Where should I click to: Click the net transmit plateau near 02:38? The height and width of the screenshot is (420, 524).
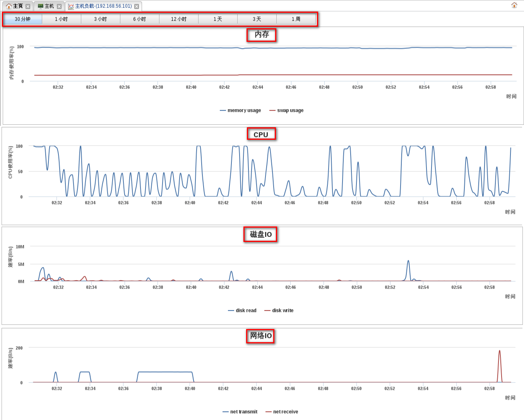pyautogui.click(x=165, y=372)
